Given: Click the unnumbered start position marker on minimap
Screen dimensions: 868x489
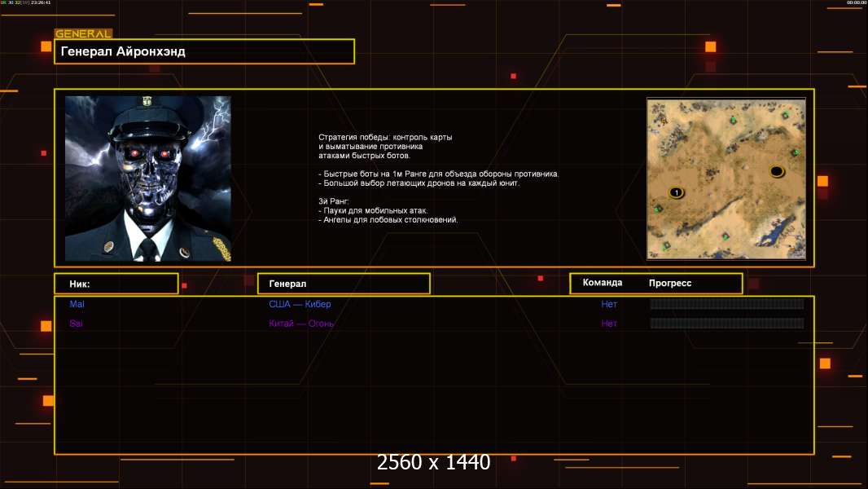Looking at the screenshot, I should pos(777,171).
